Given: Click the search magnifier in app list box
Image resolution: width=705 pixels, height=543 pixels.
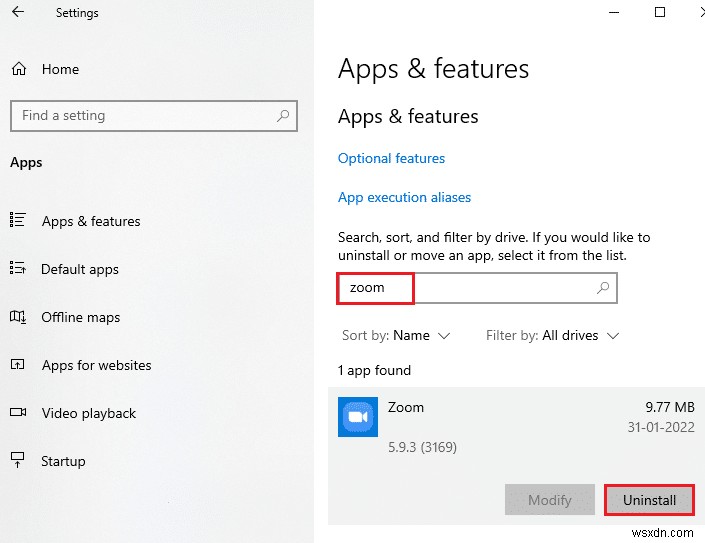Looking at the screenshot, I should click(603, 287).
